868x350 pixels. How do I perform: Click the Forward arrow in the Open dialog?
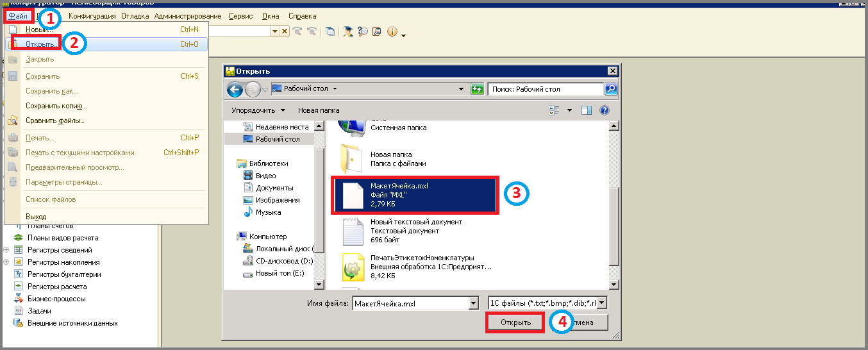(x=253, y=89)
